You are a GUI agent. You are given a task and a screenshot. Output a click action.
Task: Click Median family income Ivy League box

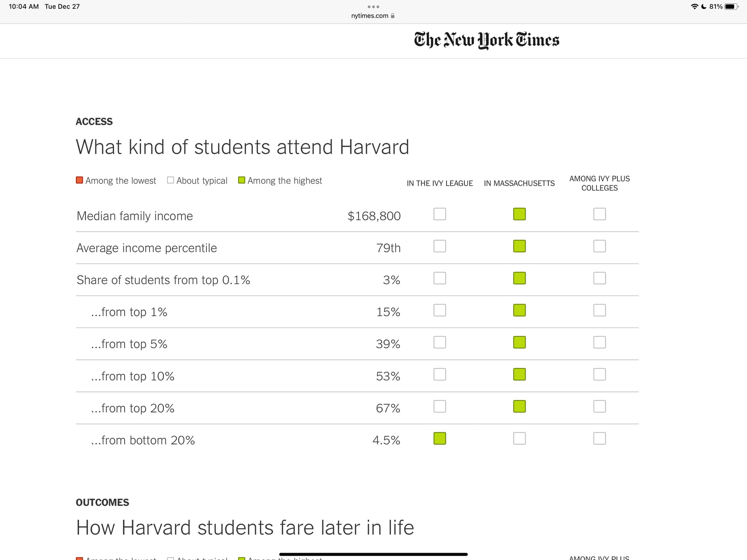[440, 214]
